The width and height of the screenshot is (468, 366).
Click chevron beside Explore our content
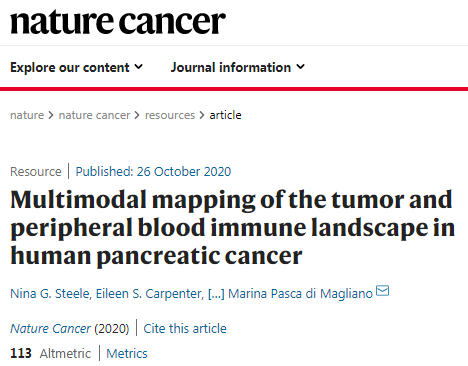pos(139,67)
